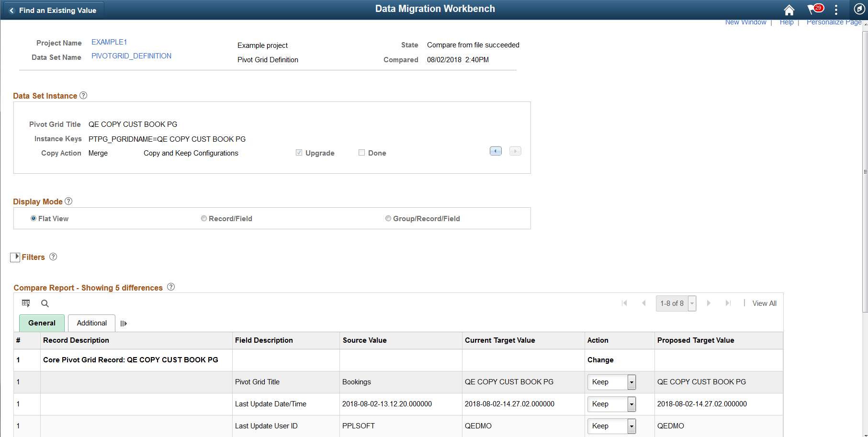The height and width of the screenshot is (437, 868).
Task: Click View All rows link
Action: click(x=765, y=303)
